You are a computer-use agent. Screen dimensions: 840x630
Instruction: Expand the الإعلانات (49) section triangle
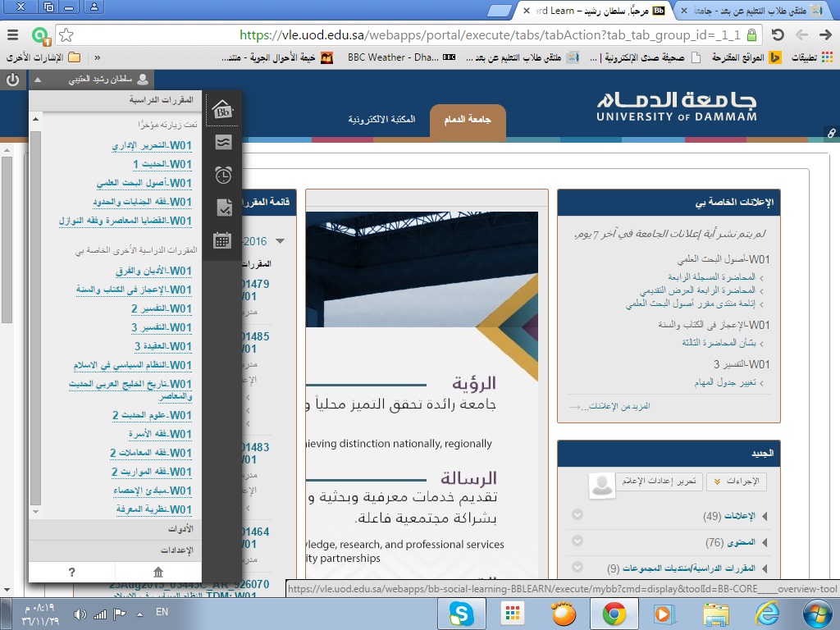click(x=765, y=516)
